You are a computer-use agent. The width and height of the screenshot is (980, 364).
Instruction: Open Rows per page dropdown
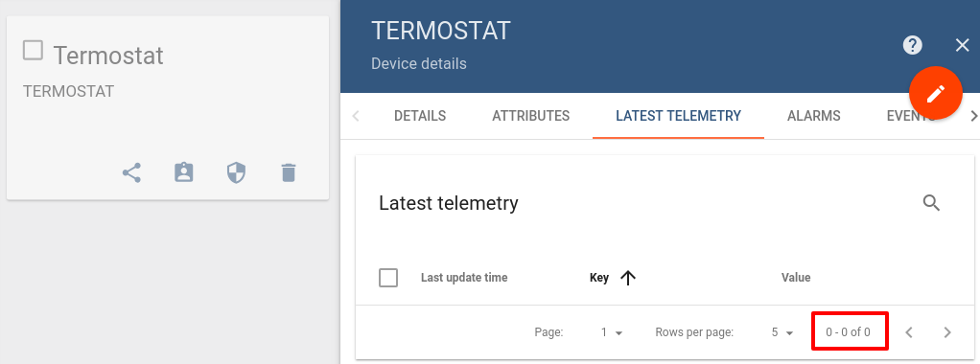(782, 332)
